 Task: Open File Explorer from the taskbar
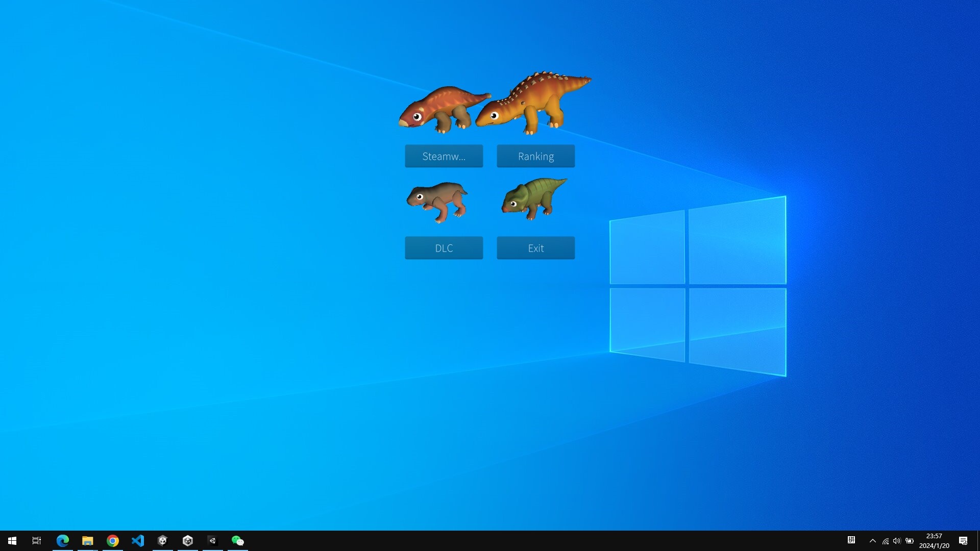point(87,540)
